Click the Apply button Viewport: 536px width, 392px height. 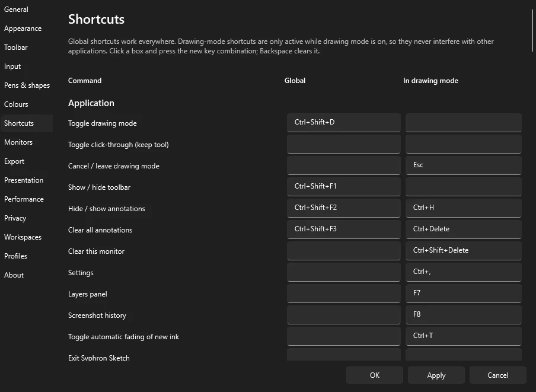[436, 375]
